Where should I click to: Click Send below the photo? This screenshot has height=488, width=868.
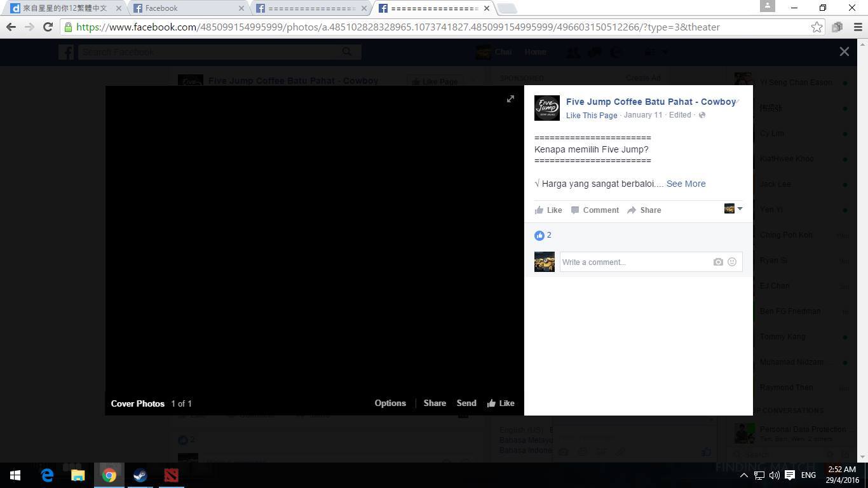coord(466,403)
